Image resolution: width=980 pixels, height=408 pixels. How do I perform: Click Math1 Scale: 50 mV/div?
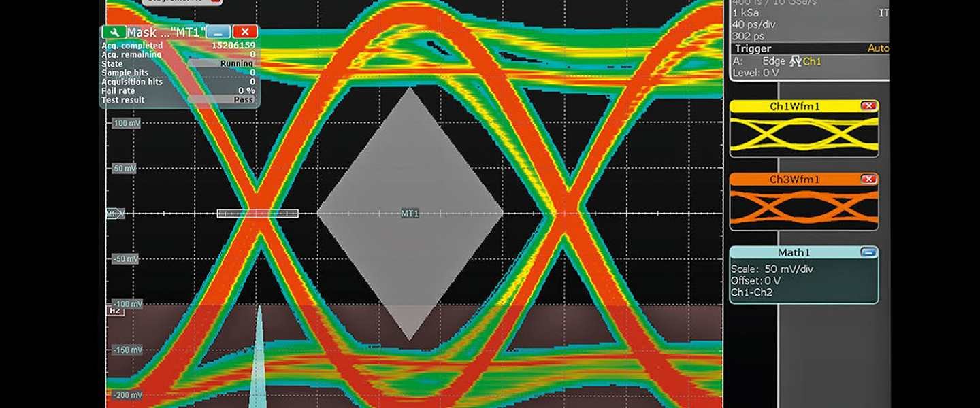[x=772, y=269]
